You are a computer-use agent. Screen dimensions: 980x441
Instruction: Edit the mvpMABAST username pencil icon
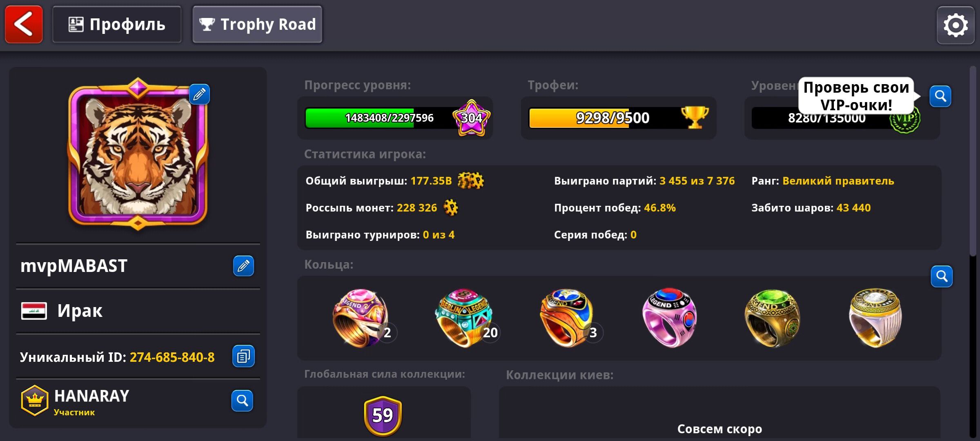(x=243, y=266)
